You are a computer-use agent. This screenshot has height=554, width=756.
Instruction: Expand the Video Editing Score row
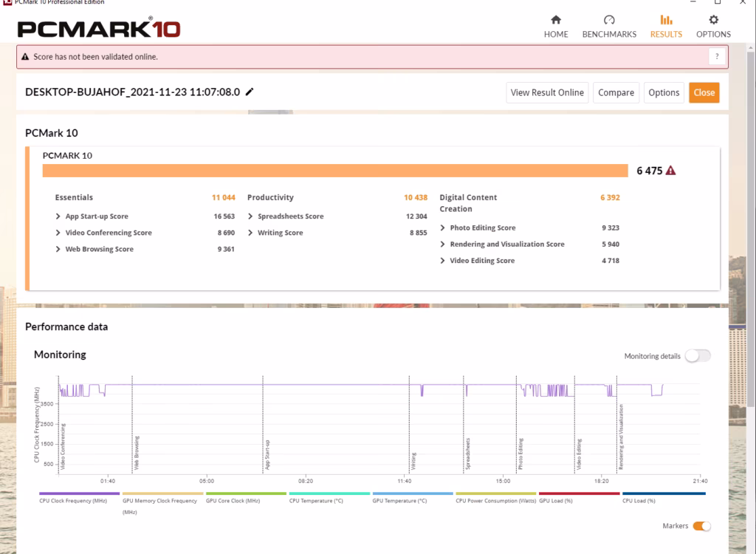coord(529,261)
